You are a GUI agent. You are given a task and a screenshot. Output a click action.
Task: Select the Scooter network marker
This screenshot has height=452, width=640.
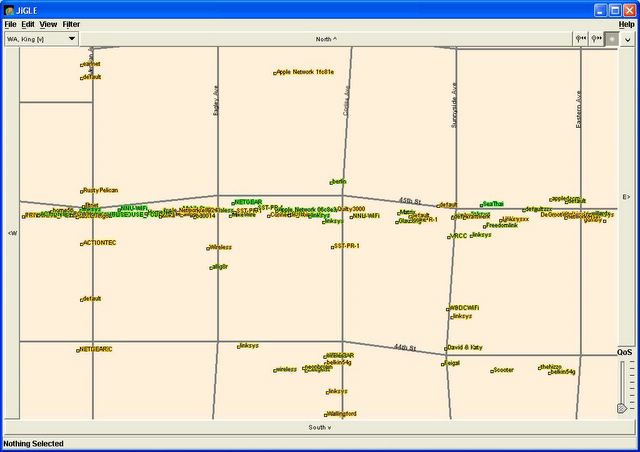click(x=501, y=370)
